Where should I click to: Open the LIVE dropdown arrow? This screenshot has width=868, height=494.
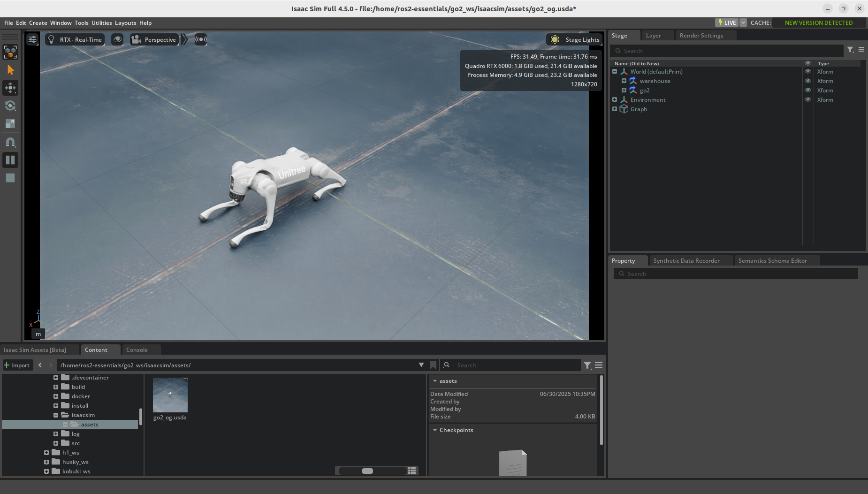(x=743, y=23)
